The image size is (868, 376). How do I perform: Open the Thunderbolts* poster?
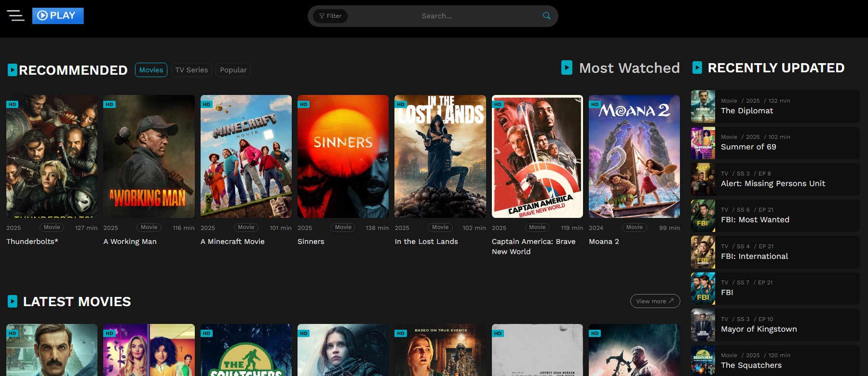(52, 156)
